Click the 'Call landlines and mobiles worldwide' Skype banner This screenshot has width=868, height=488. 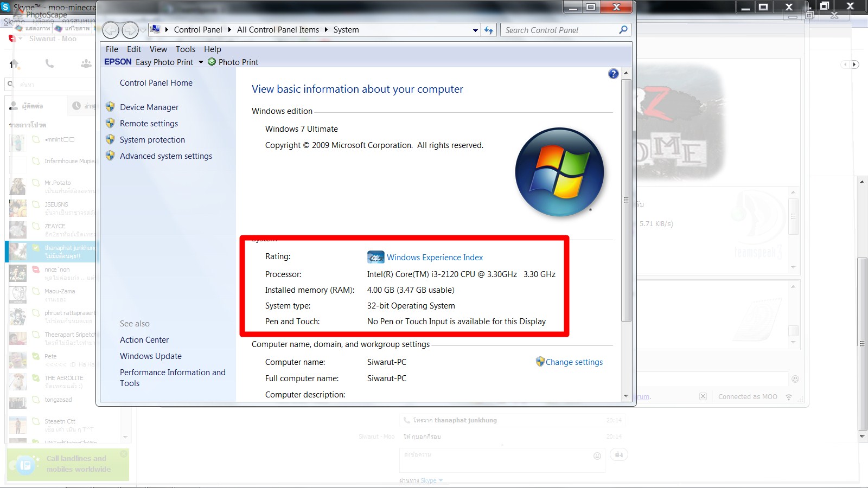(x=68, y=464)
